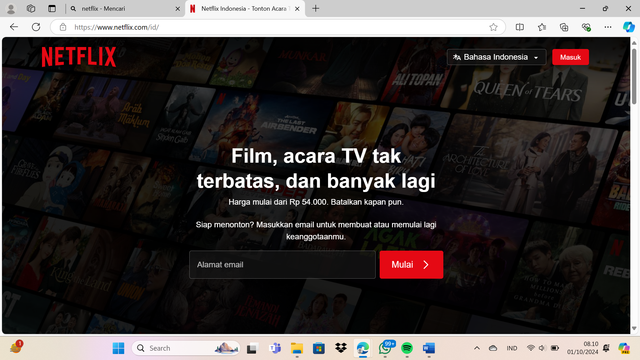Open Browser essentials heart icon

coord(586,27)
